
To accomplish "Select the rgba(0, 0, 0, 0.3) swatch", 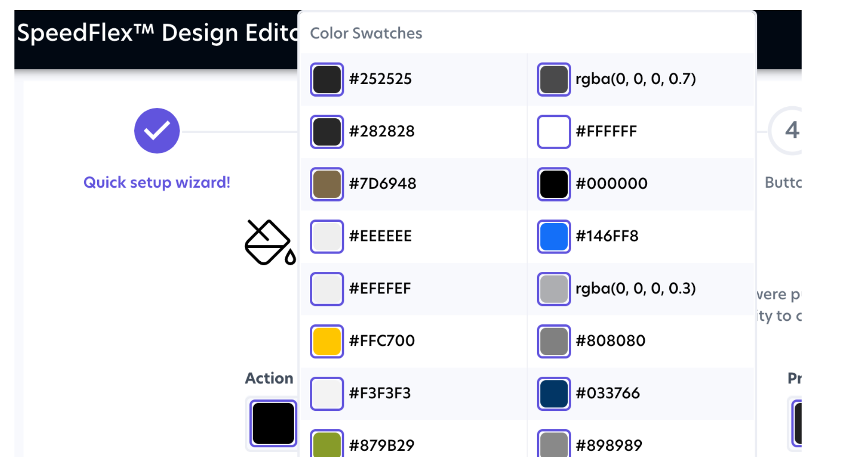I will (554, 289).
